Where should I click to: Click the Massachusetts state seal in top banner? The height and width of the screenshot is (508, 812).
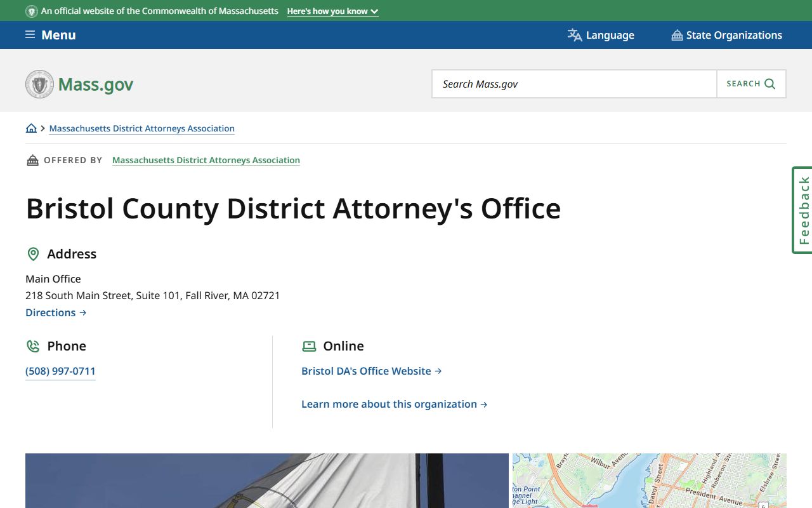click(32, 11)
